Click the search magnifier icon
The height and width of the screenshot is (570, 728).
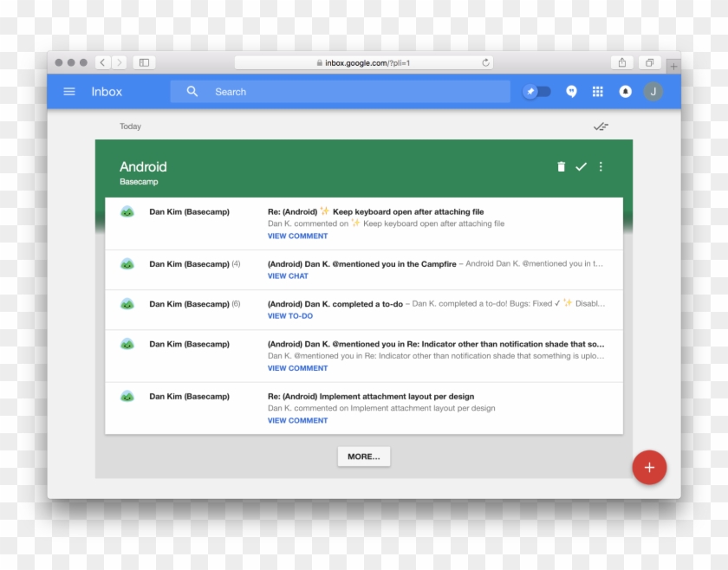(192, 91)
